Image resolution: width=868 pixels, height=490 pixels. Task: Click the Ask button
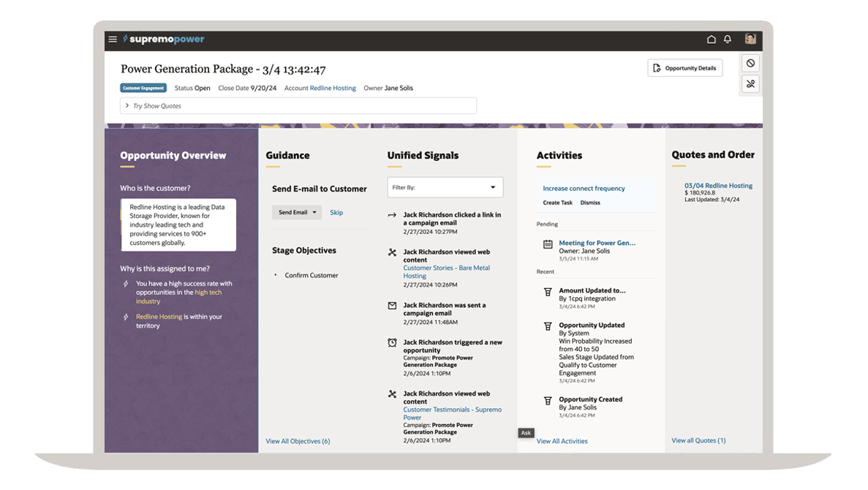(525, 433)
